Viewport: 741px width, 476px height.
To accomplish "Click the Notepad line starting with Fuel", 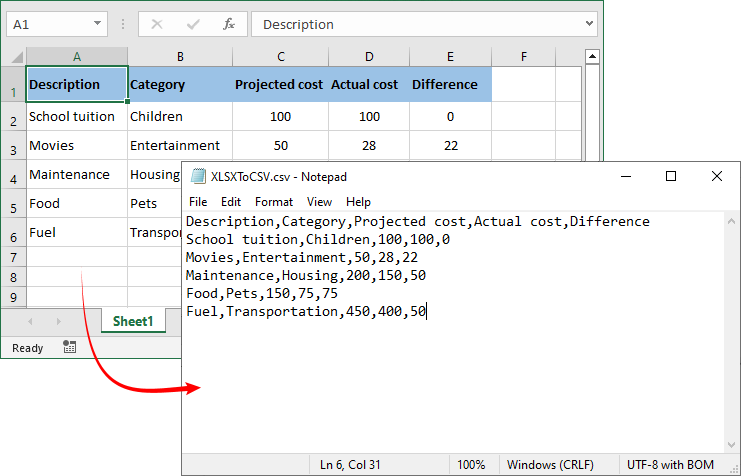I will coord(306,311).
